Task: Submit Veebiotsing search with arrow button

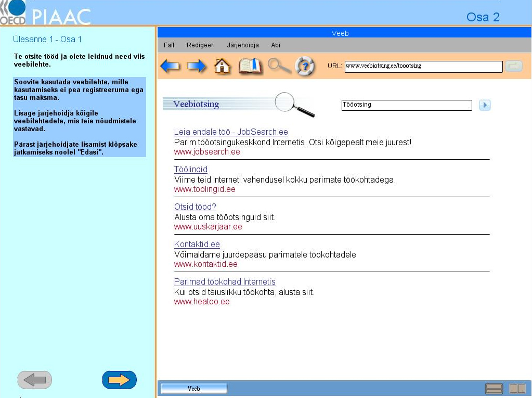Action: click(x=485, y=105)
